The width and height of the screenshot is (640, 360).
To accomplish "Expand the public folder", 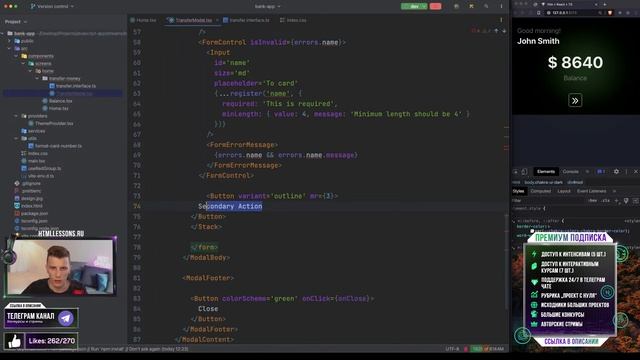I will 9,41.
